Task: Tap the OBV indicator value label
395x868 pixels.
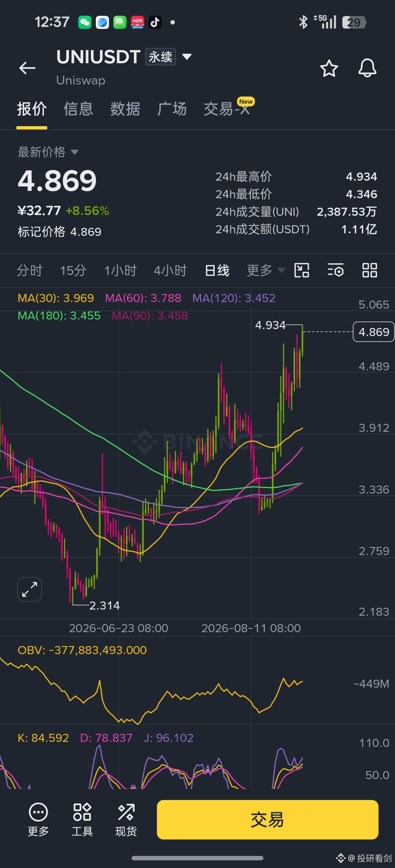Action: click(x=82, y=650)
